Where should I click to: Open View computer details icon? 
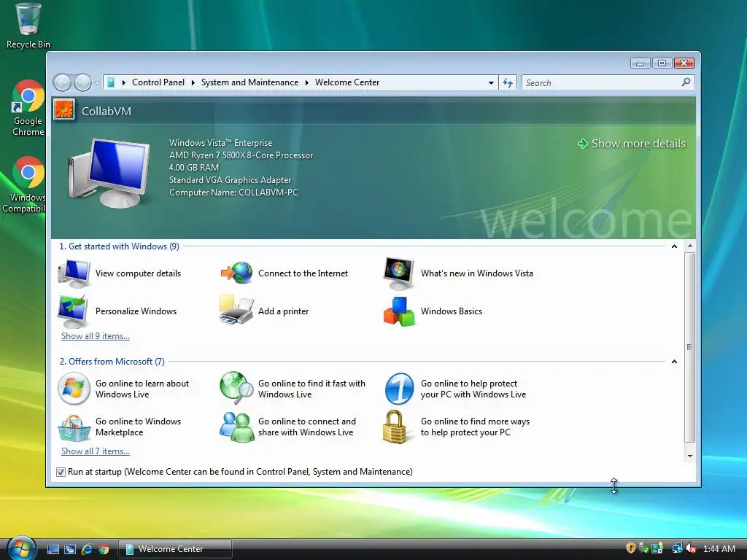pyautogui.click(x=74, y=273)
